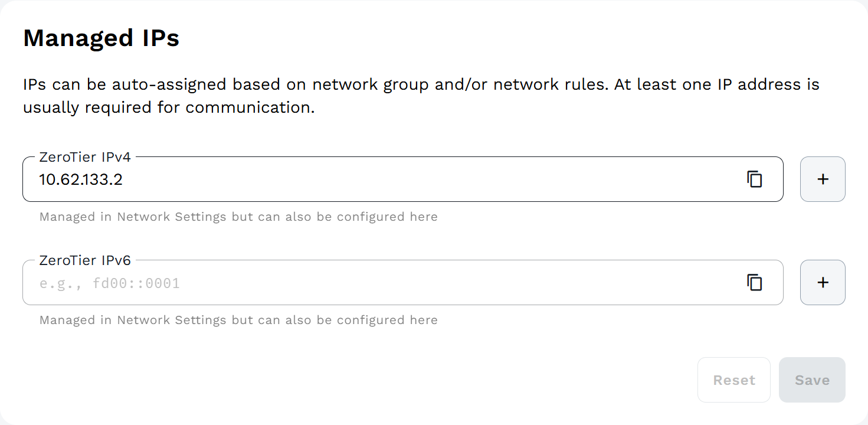The width and height of the screenshot is (868, 425).
Task: Click the helper text below IPv4 field
Action: tap(238, 217)
